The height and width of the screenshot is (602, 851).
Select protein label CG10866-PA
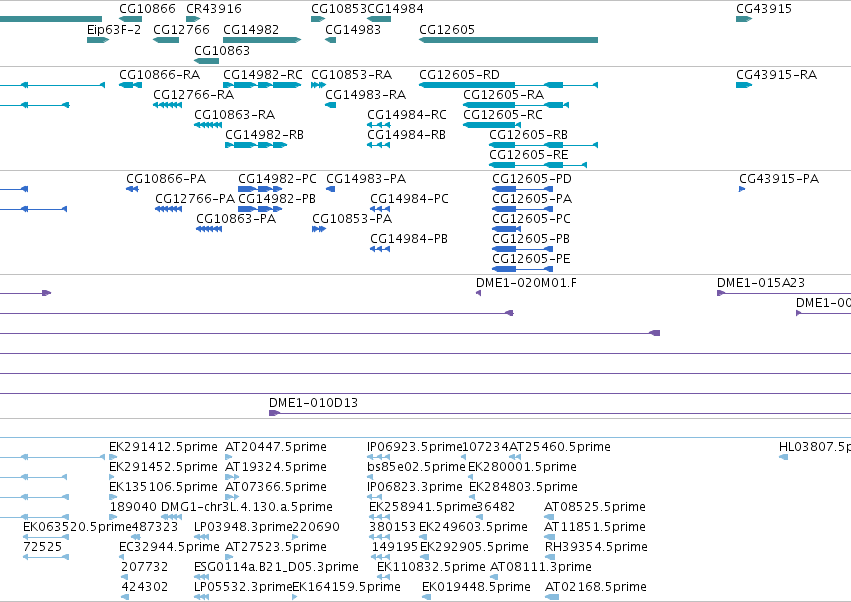point(166,179)
